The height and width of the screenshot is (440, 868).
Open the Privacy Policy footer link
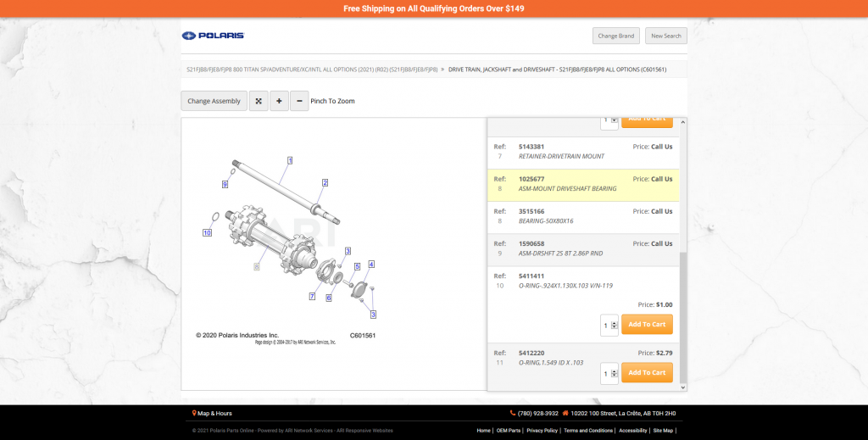pyautogui.click(x=542, y=431)
